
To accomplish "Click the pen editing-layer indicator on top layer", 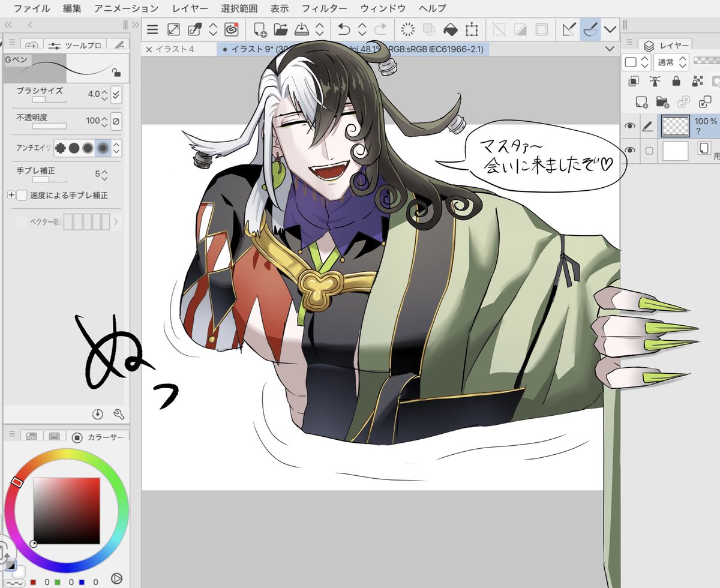I will (648, 126).
